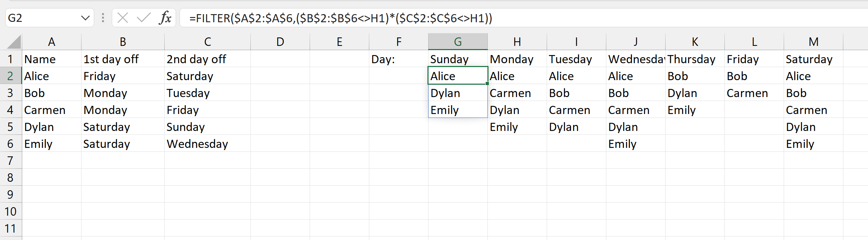Image resolution: width=868 pixels, height=240 pixels.
Task: Click the fill handle of cell G2
Action: click(487, 84)
